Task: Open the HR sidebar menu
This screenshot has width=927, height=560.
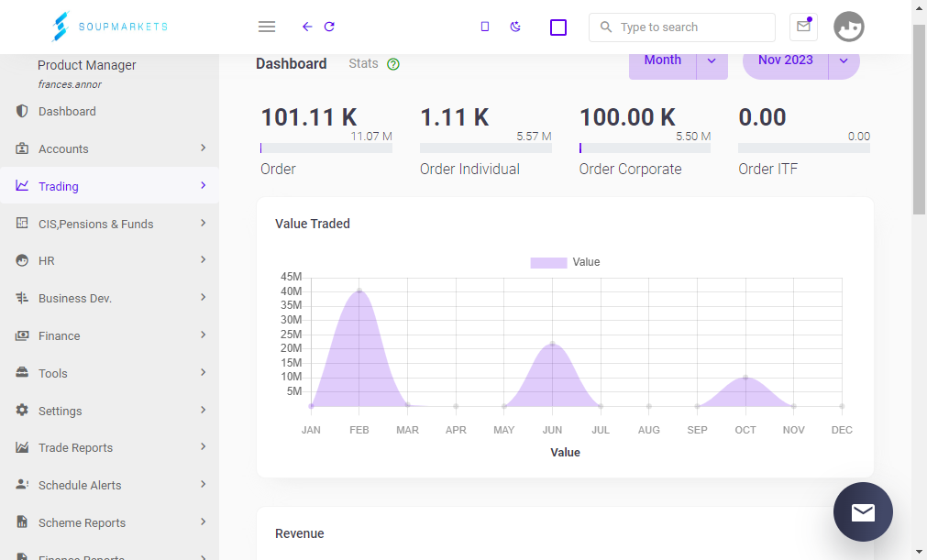Action: (x=109, y=260)
